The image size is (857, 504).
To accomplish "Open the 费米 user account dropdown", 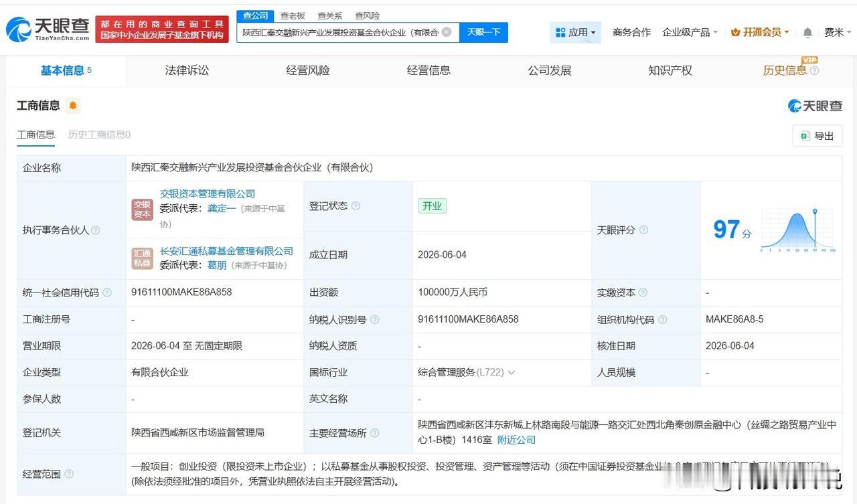I will (x=838, y=32).
